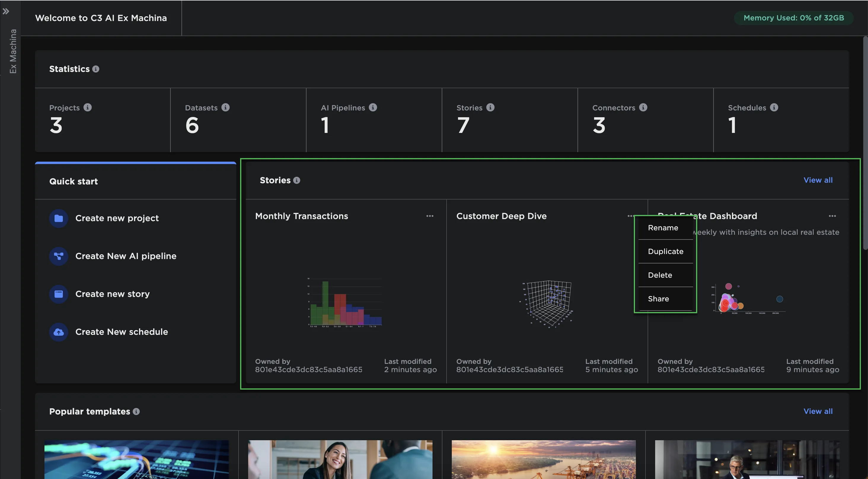Select Delete in the story menu
The image size is (868, 479).
(660, 275)
